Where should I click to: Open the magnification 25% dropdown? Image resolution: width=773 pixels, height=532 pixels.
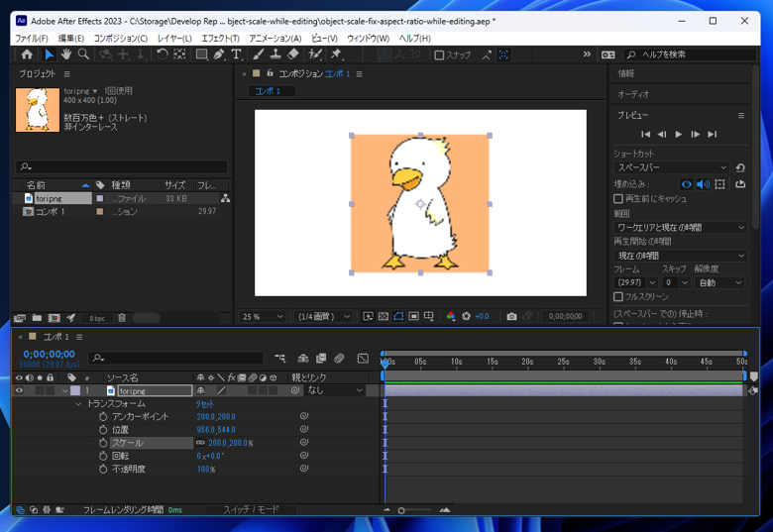(x=263, y=316)
